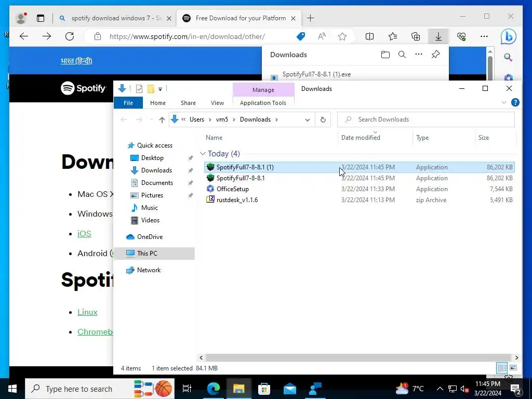532x399 pixels.
Task: Open Microsoft Store from taskbar
Action: [264, 389]
